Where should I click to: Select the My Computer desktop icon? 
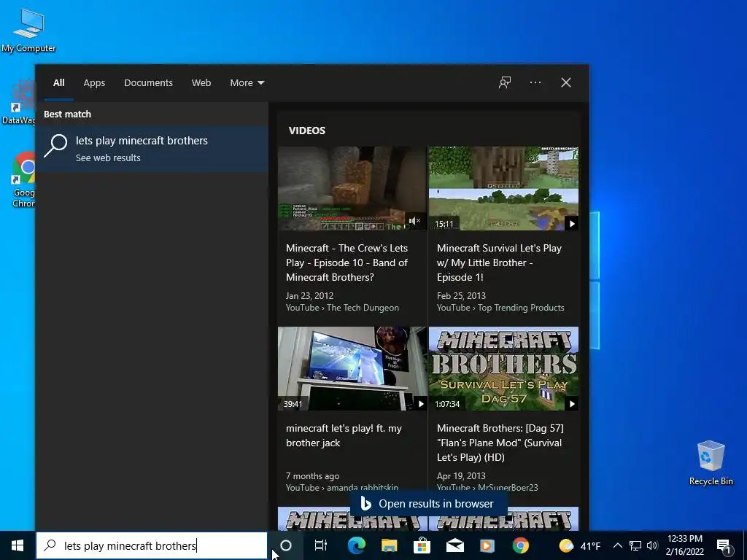pyautogui.click(x=28, y=31)
